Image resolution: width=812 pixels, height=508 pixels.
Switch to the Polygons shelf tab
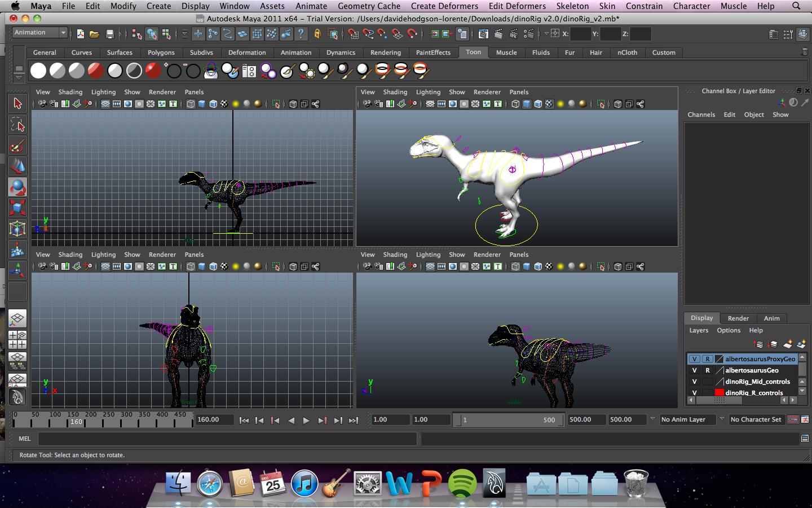pos(161,52)
